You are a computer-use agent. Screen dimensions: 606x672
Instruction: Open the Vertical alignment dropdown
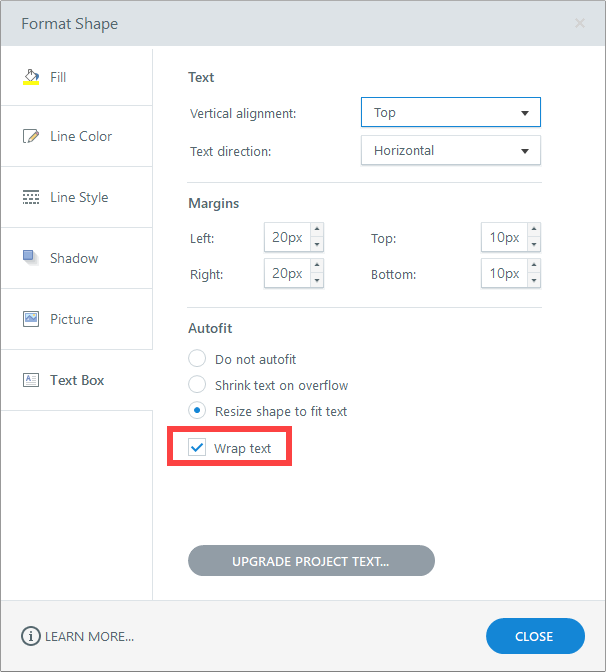450,113
